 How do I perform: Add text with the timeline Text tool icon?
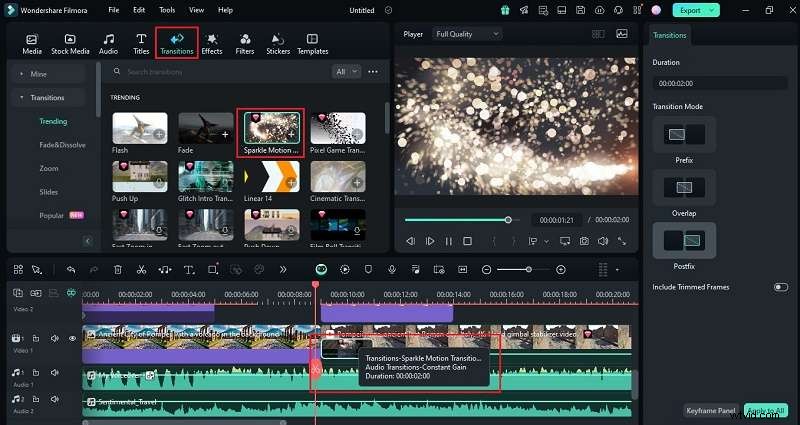pyautogui.click(x=189, y=270)
